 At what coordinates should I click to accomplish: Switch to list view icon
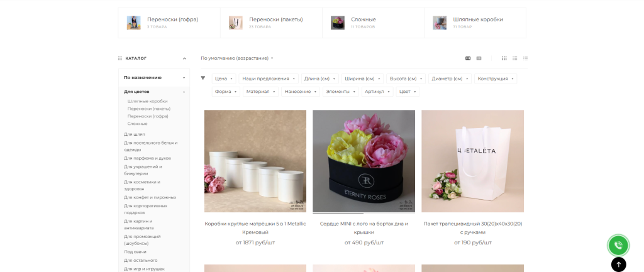514,58
